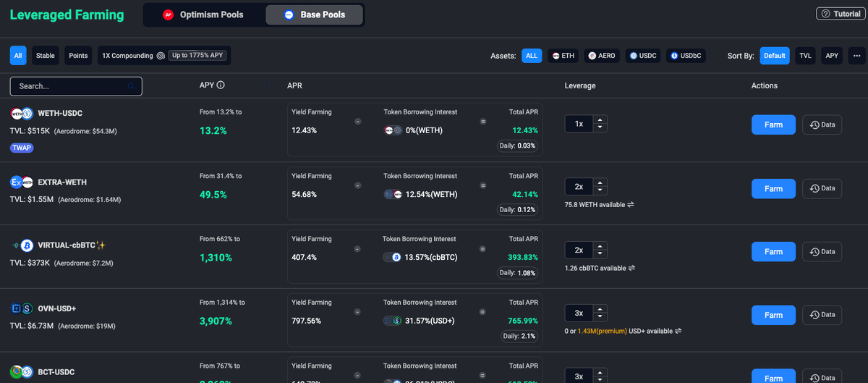Screen dimensions: 868x383
Task: Filter pools by Stable
Action: [x=46, y=56]
